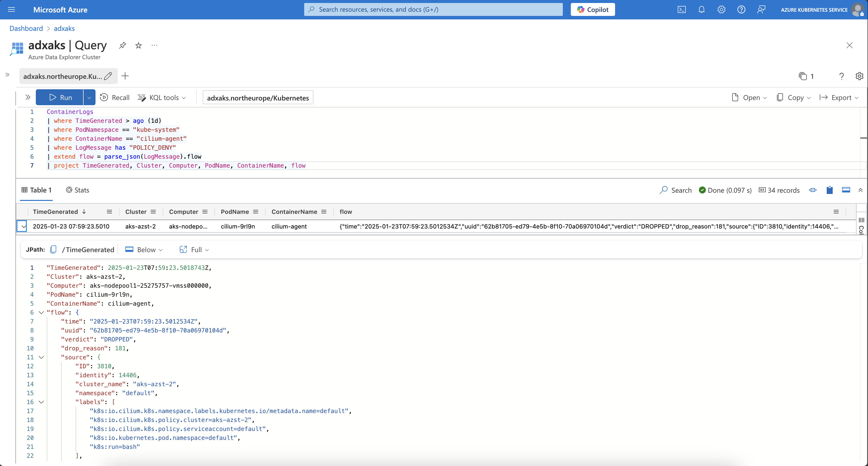Open PodName column menu
Image resolution: width=868 pixels, height=466 pixels.
(x=256, y=212)
